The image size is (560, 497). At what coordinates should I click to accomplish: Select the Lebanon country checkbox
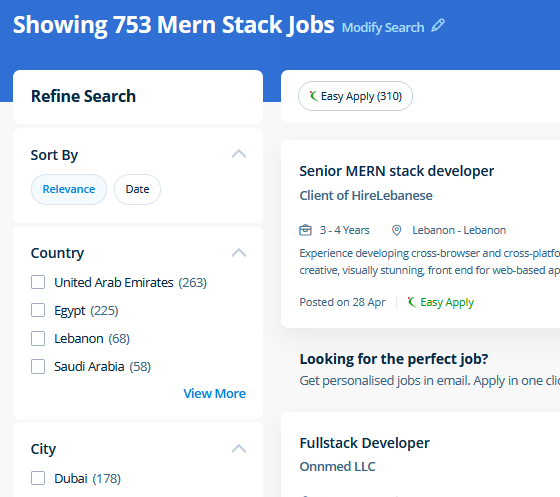click(38, 338)
